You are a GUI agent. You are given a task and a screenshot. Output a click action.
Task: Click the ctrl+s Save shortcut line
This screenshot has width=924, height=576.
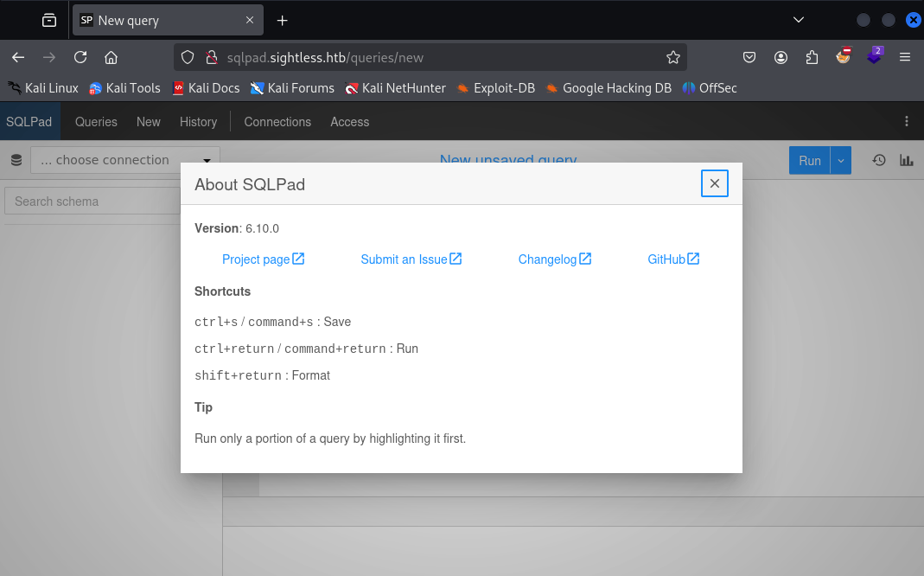click(273, 322)
